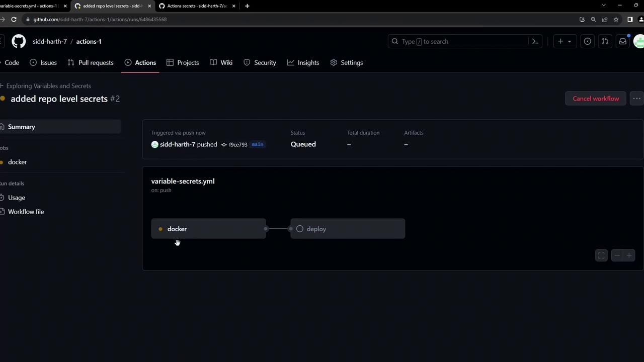This screenshot has width=644, height=362.
Task: Click the fullscreen icon on workflow graph
Action: 601,255
